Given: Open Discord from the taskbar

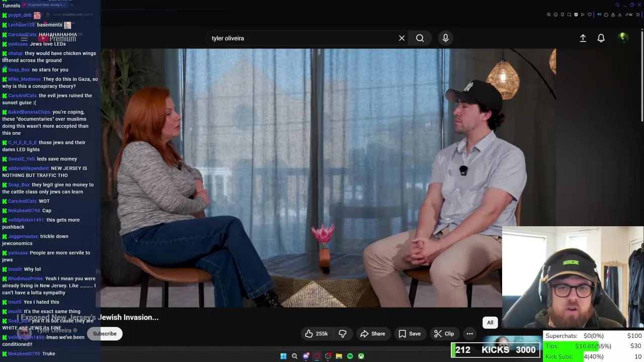Looking at the screenshot, I should click(306, 356).
